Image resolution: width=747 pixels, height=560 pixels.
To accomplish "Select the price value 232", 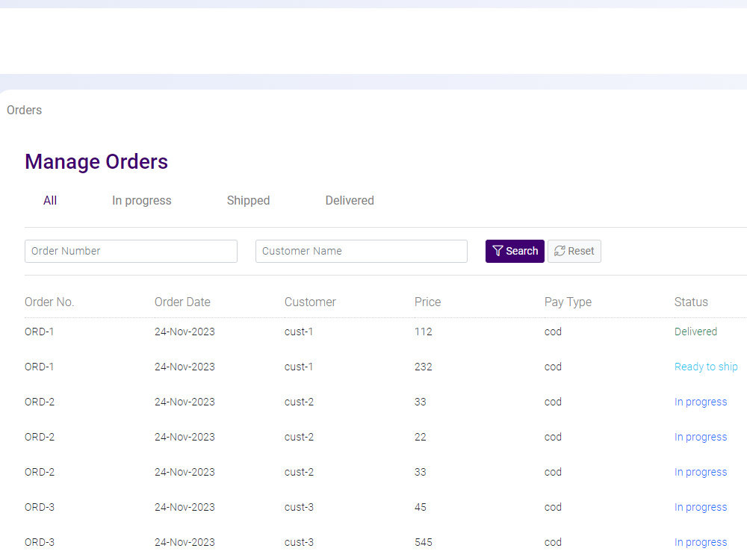I will click(x=424, y=367).
